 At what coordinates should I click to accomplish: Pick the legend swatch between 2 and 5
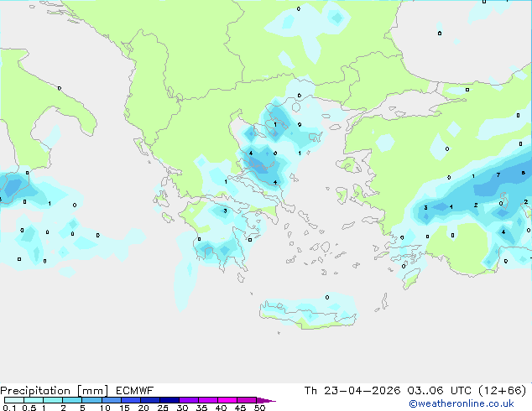point(72,400)
